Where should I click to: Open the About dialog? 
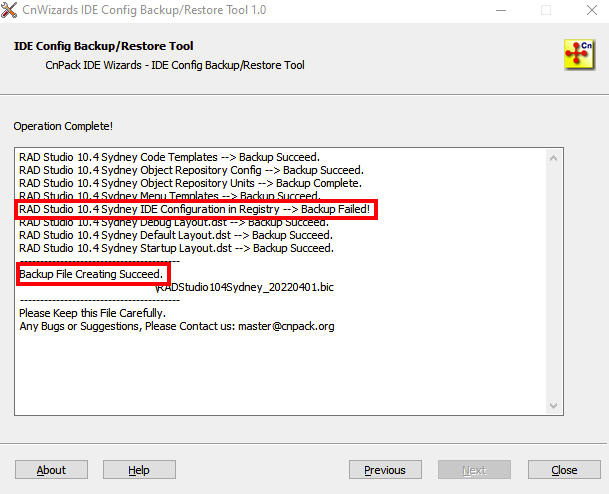[51, 470]
